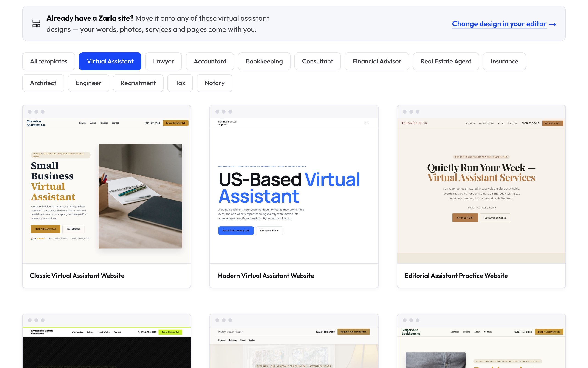Click Book A Discovery Call in Merridew header
The height and width of the screenshot is (368, 588).
(176, 123)
